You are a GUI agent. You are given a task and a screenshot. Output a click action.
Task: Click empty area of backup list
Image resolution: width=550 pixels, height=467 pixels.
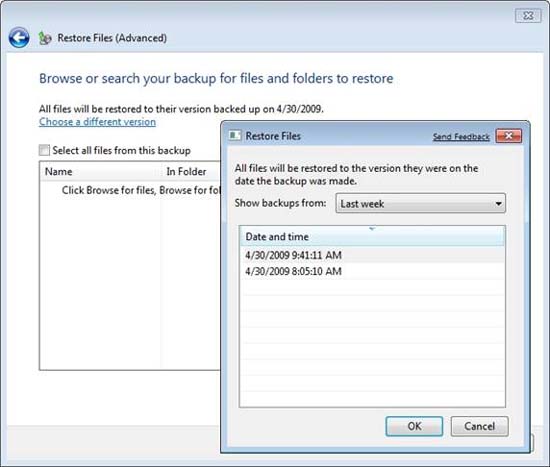[x=372, y=344]
